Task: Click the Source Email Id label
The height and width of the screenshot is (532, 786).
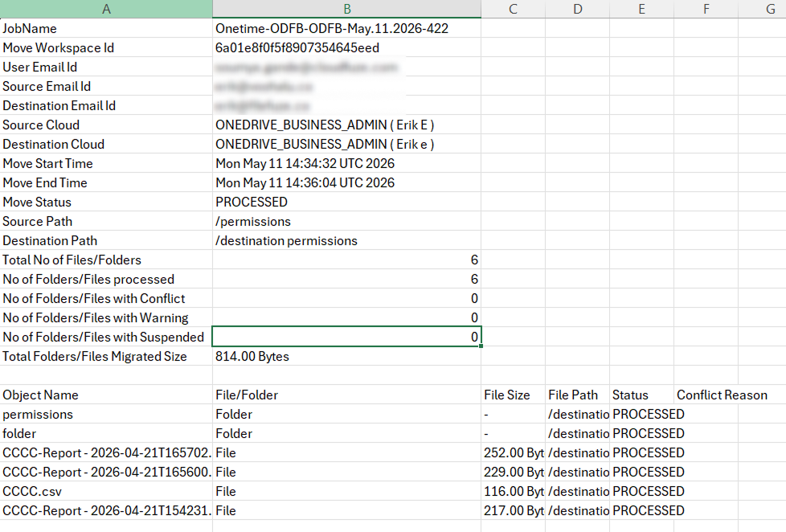Action: point(47,86)
